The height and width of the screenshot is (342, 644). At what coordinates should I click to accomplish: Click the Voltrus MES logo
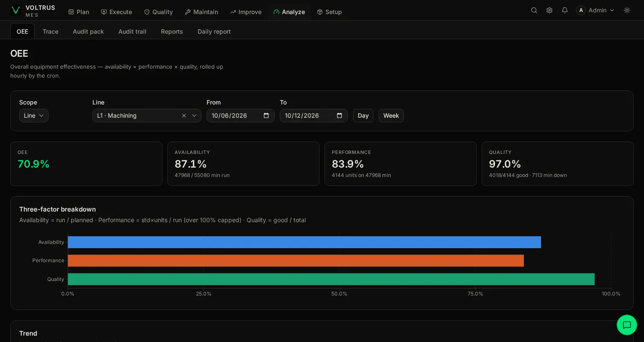33,11
